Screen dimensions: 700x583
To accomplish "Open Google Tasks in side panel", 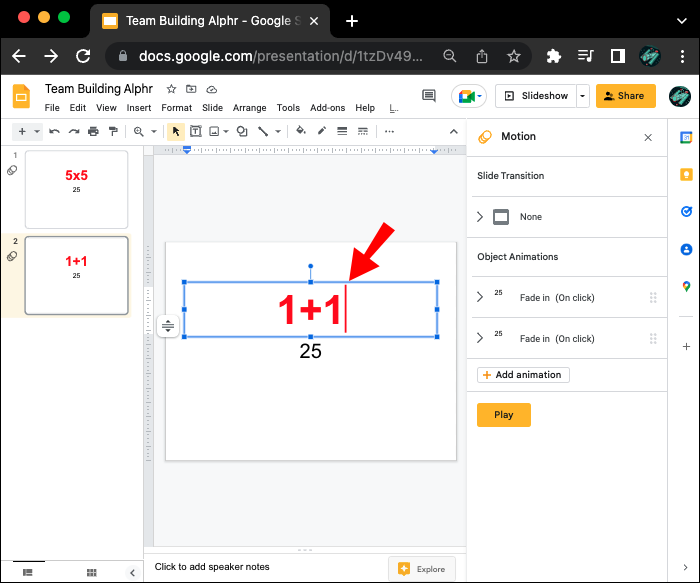I will tap(686, 211).
